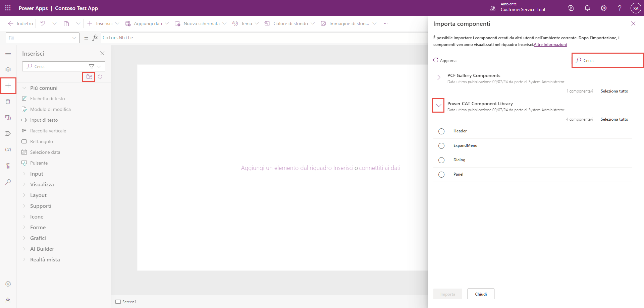Open the Altre informazioni link
Viewport: 644px width, 308px height.
click(x=550, y=45)
